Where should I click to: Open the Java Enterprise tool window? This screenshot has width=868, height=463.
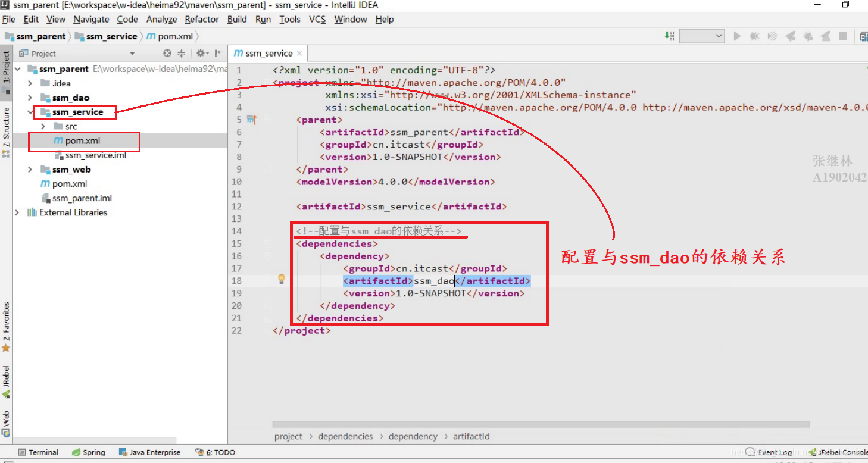coord(149,452)
